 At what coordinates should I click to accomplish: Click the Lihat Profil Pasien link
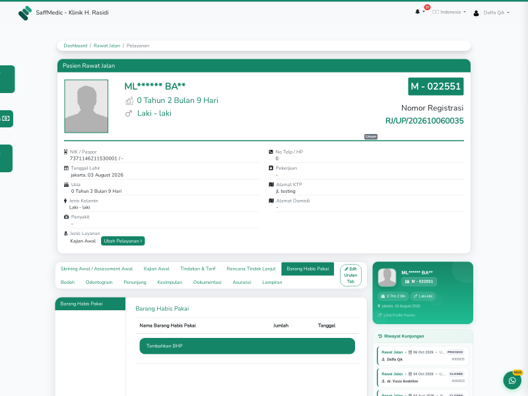[396, 315]
